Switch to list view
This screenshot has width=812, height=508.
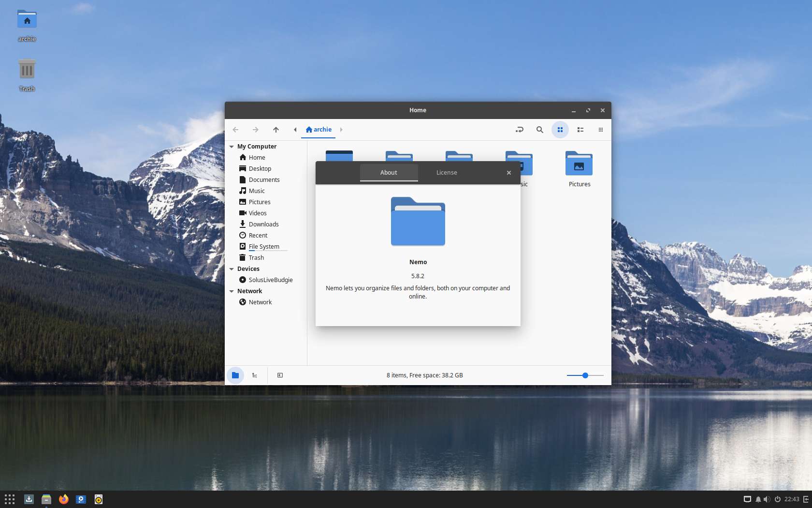580,130
